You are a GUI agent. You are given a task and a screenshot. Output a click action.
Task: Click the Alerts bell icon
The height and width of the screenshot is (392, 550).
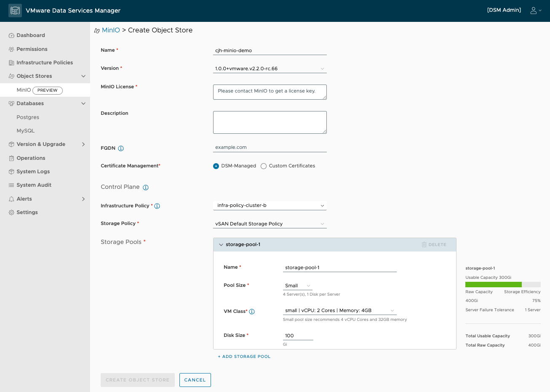11,199
